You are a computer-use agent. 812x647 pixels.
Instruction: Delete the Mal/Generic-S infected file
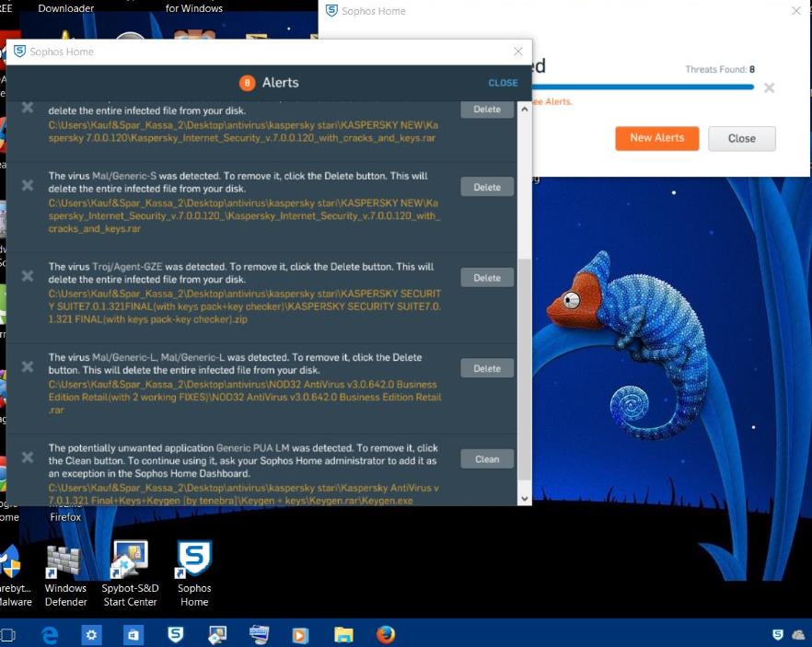tap(487, 187)
